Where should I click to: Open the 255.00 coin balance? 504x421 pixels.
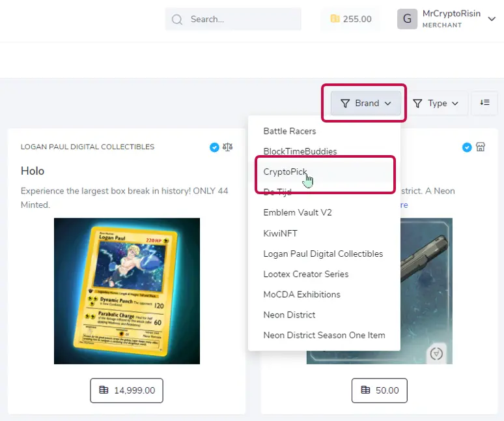(x=350, y=19)
